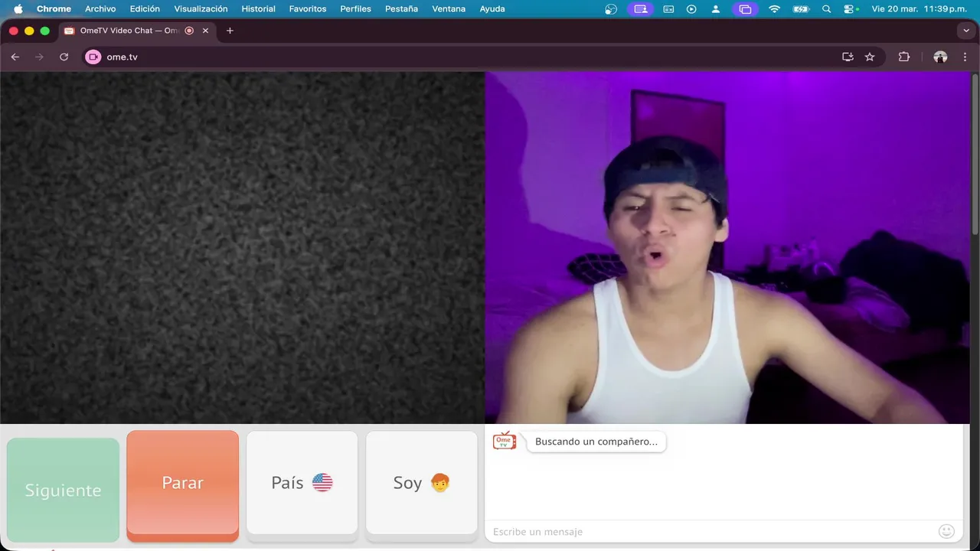Open the Historial menu
Image resolution: width=980 pixels, height=551 pixels.
point(258,9)
